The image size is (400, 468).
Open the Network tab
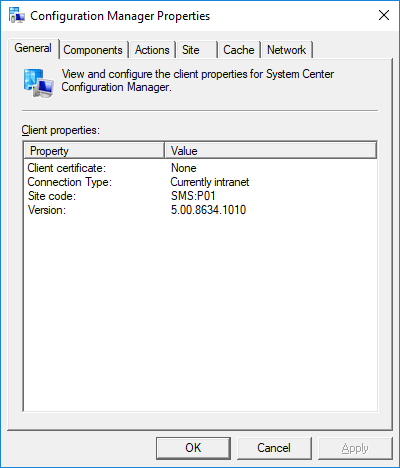[287, 50]
